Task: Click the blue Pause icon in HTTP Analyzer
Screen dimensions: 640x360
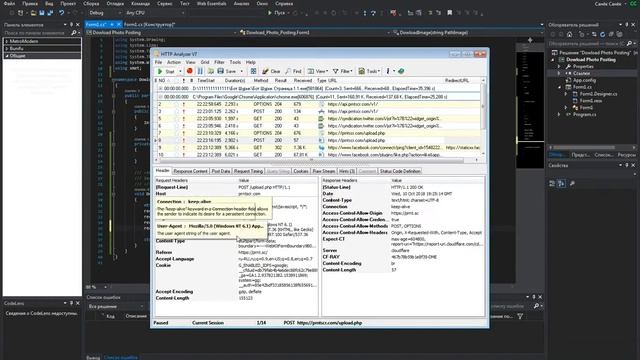Action: pyautogui.click(x=200, y=71)
